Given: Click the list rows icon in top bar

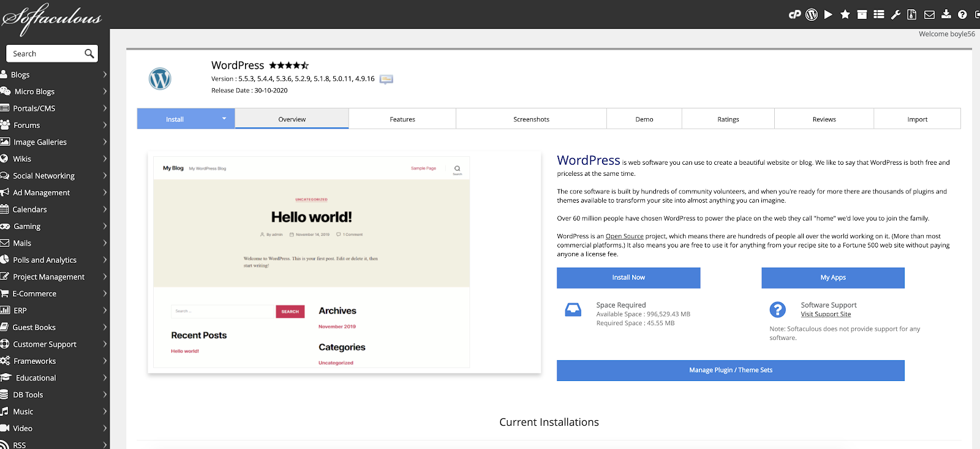Looking at the screenshot, I should [x=879, y=15].
